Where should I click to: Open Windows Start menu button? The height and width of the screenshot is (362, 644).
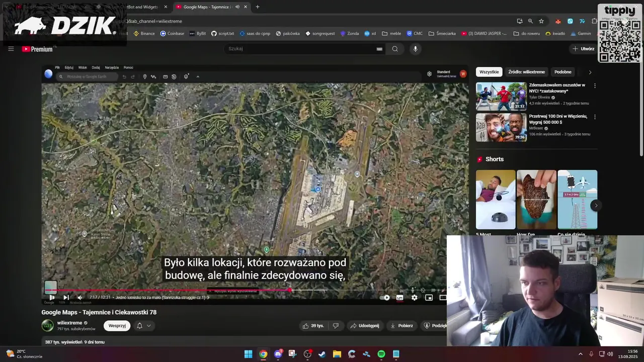pyautogui.click(x=249, y=354)
